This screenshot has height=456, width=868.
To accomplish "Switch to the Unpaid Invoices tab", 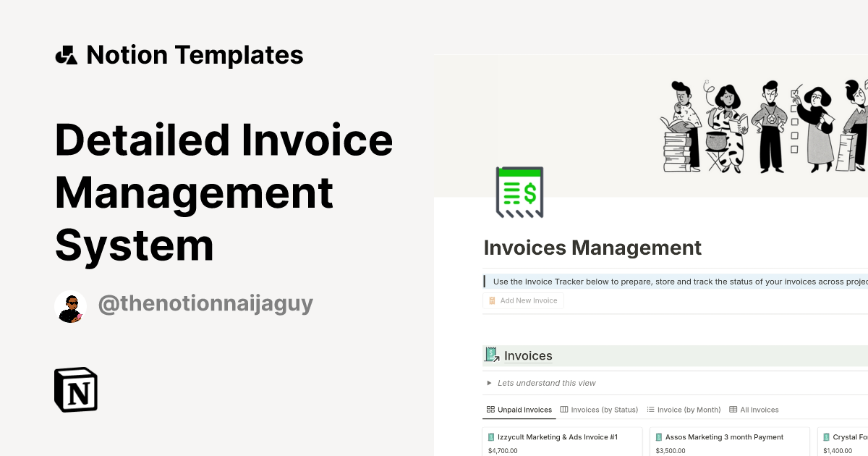I will [519, 410].
